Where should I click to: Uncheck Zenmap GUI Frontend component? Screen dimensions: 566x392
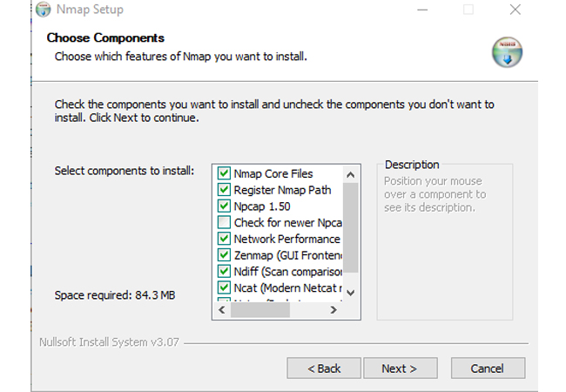(x=224, y=255)
